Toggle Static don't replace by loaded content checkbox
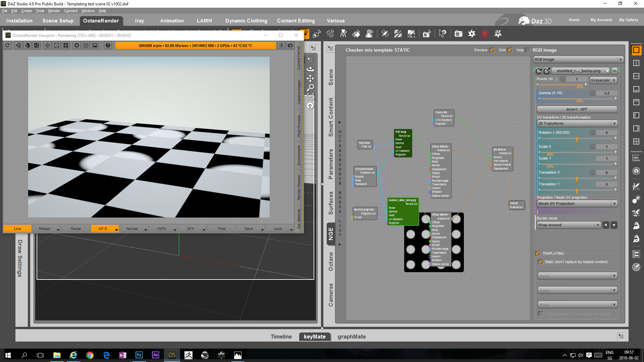Screen dimensions: 644x362 tap(540, 262)
